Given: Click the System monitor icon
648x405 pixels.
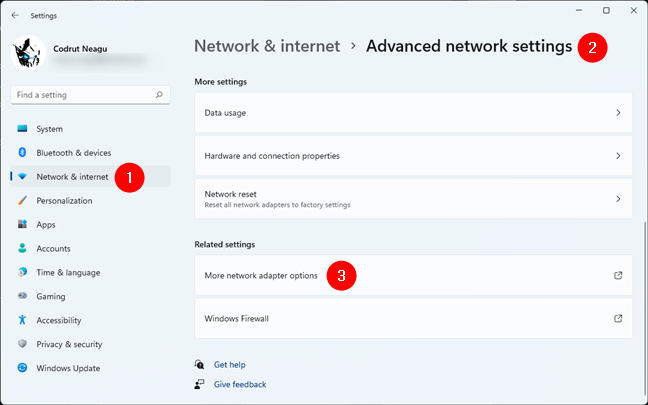Looking at the screenshot, I should point(22,129).
